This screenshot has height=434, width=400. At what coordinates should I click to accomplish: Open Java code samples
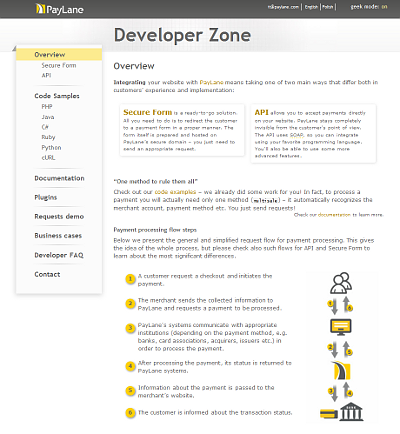[x=48, y=117]
